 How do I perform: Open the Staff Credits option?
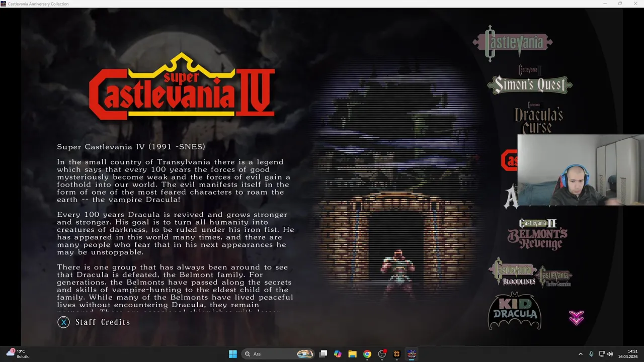[x=103, y=322]
